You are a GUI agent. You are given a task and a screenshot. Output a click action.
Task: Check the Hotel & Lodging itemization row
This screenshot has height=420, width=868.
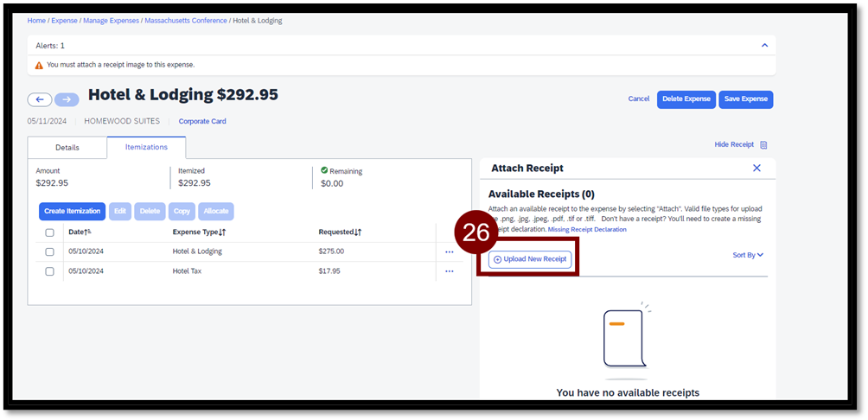49,251
